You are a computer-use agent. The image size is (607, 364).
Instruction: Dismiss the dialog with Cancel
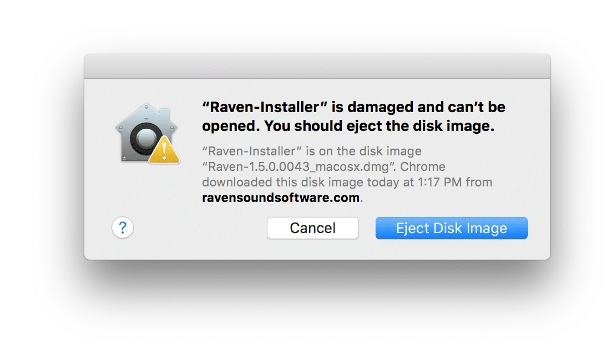tap(313, 228)
